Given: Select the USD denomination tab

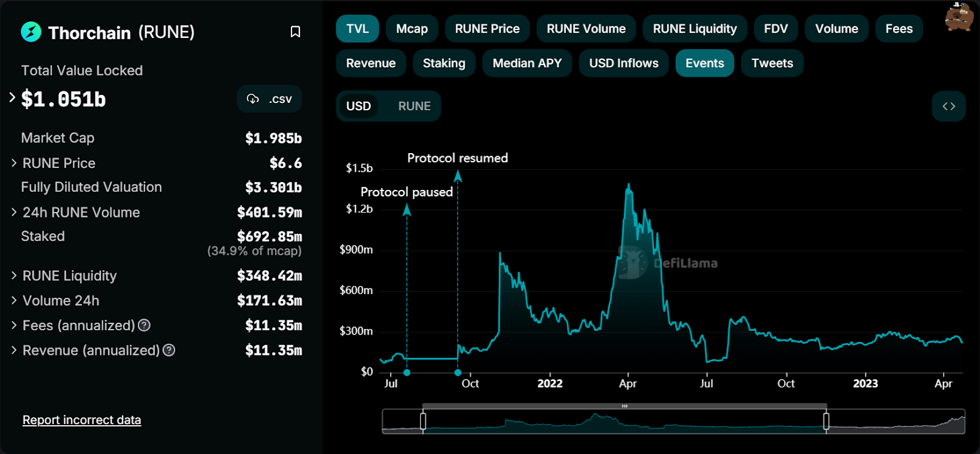Looking at the screenshot, I should pyautogui.click(x=358, y=106).
